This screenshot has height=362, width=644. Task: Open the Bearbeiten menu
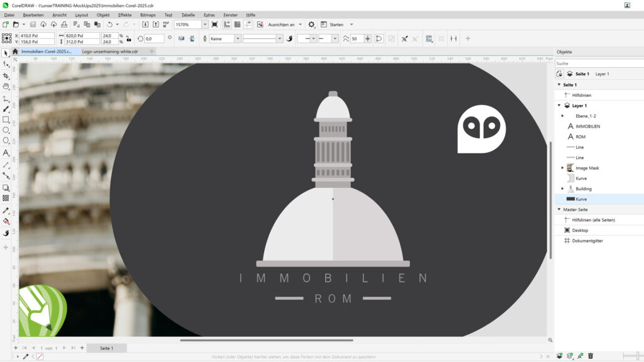(33, 15)
